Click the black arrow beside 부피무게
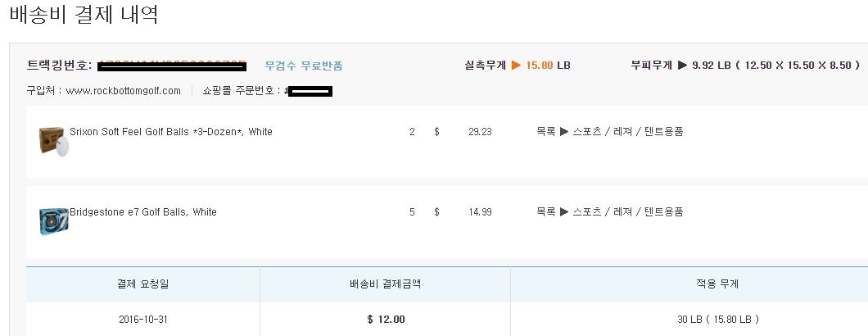Screen dimensions: 868x336 pos(682,65)
